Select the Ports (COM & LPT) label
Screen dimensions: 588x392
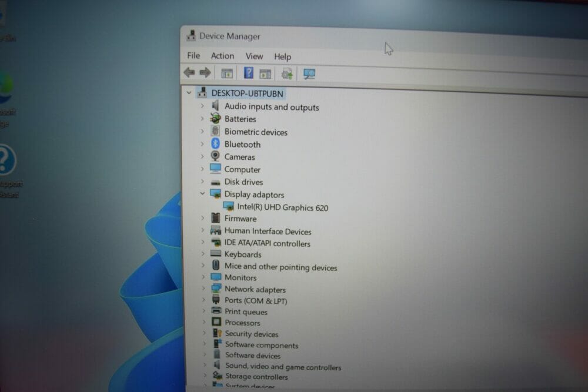(256, 300)
